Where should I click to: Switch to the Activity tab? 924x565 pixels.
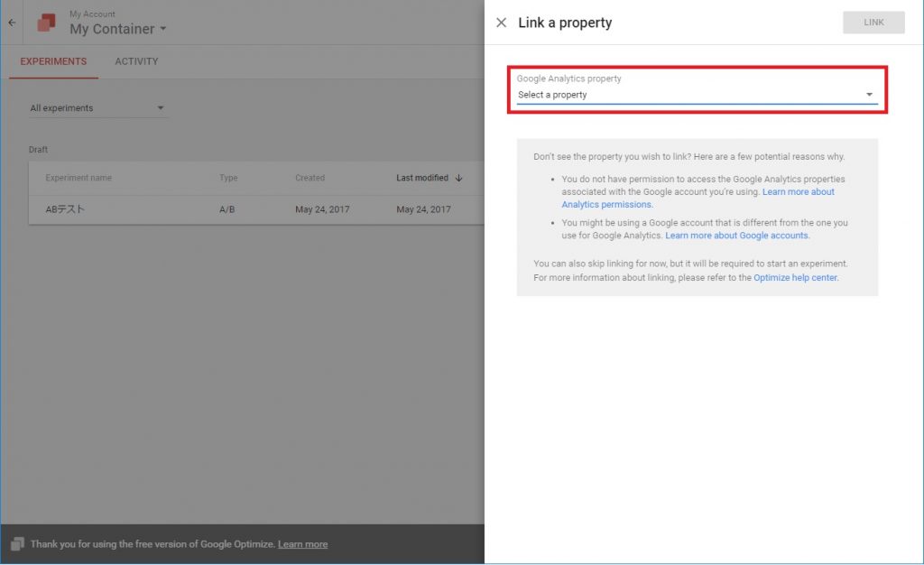click(x=137, y=61)
